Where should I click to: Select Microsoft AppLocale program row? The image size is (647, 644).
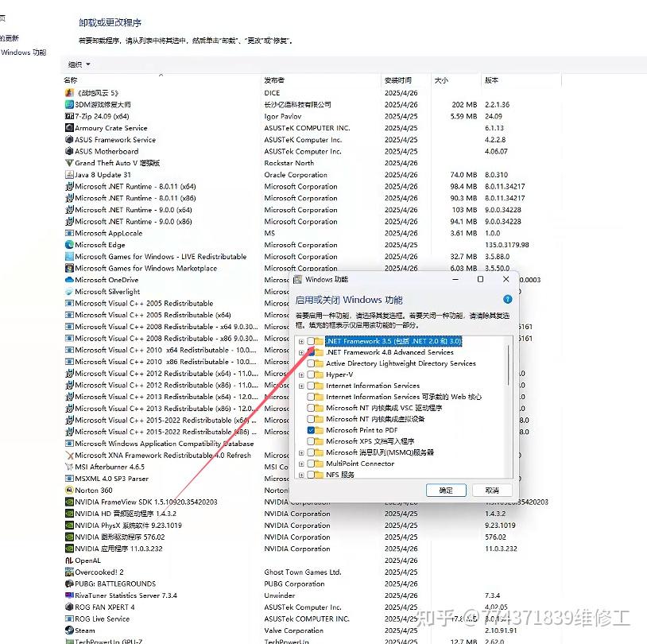tap(313, 233)
